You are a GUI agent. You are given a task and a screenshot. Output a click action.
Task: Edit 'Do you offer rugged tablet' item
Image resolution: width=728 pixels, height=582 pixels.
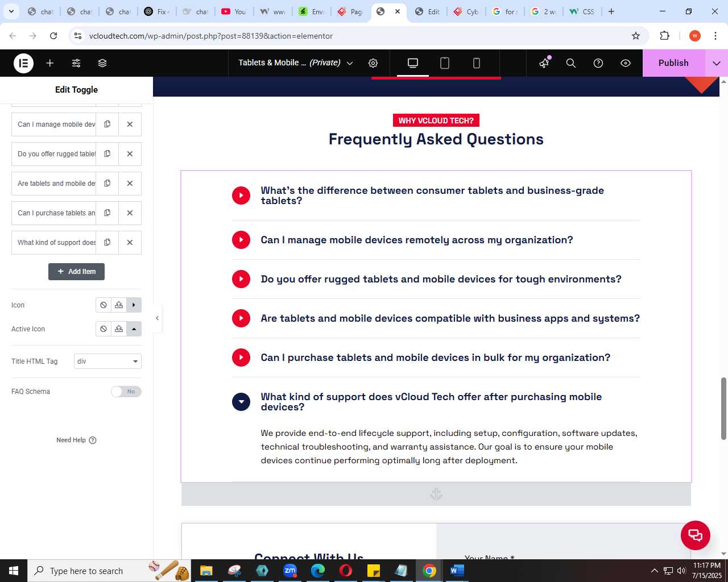[54, 153]
